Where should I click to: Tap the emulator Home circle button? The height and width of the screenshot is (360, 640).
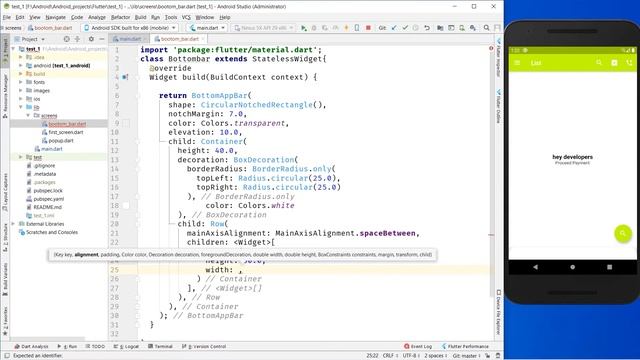tap(573, 267)
